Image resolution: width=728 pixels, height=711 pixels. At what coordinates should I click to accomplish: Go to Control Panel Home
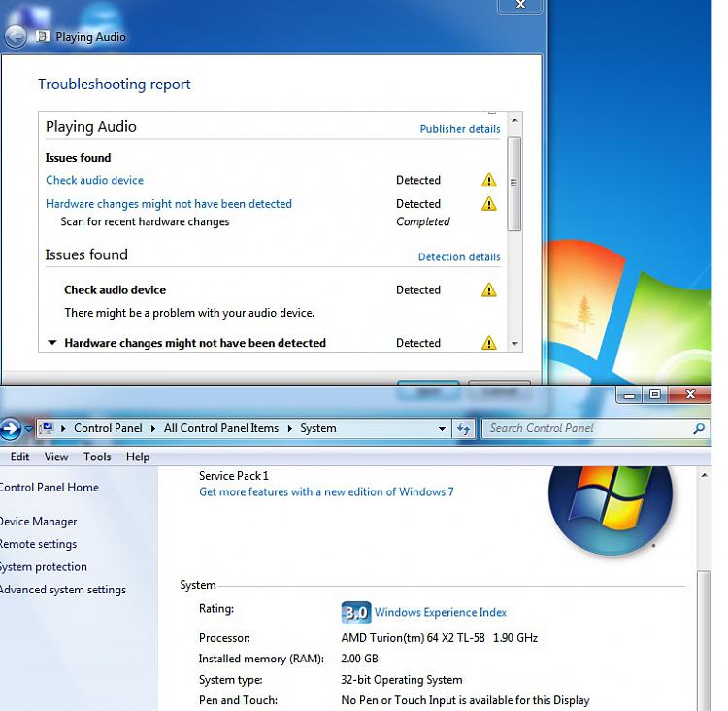(50, 487)
